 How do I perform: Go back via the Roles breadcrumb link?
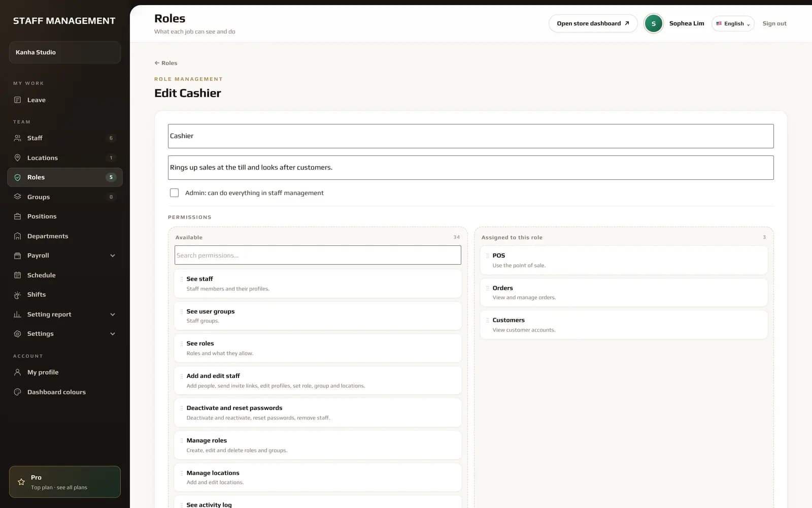point(166,63)
